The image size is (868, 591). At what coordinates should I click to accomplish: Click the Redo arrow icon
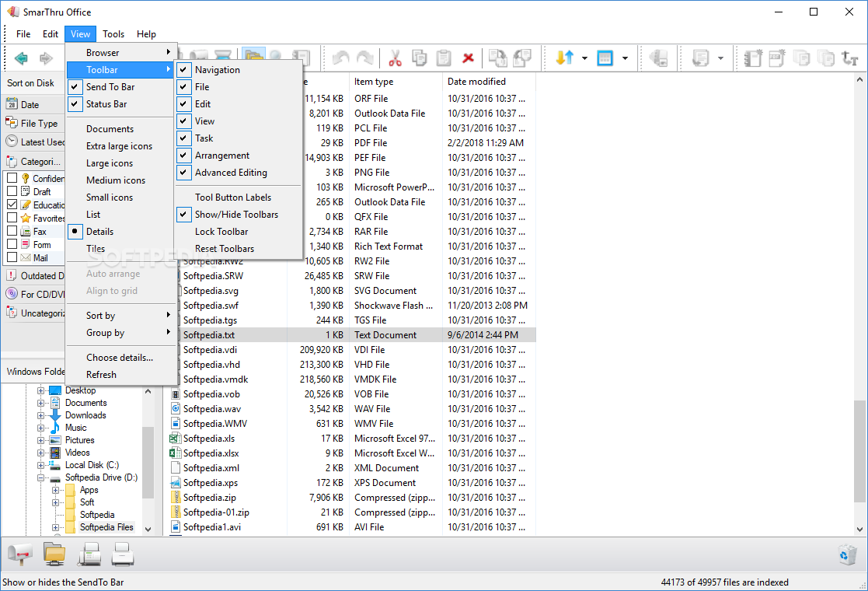click(x=364, y=58)
